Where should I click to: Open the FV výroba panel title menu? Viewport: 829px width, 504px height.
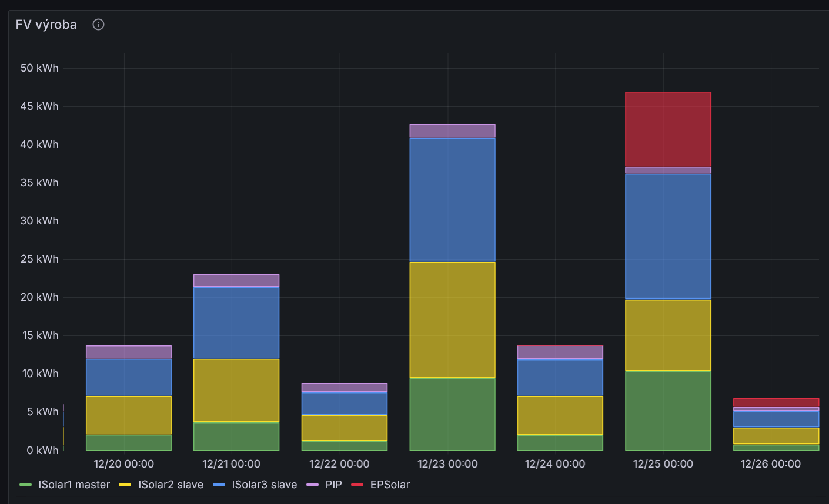coord(46,24)
